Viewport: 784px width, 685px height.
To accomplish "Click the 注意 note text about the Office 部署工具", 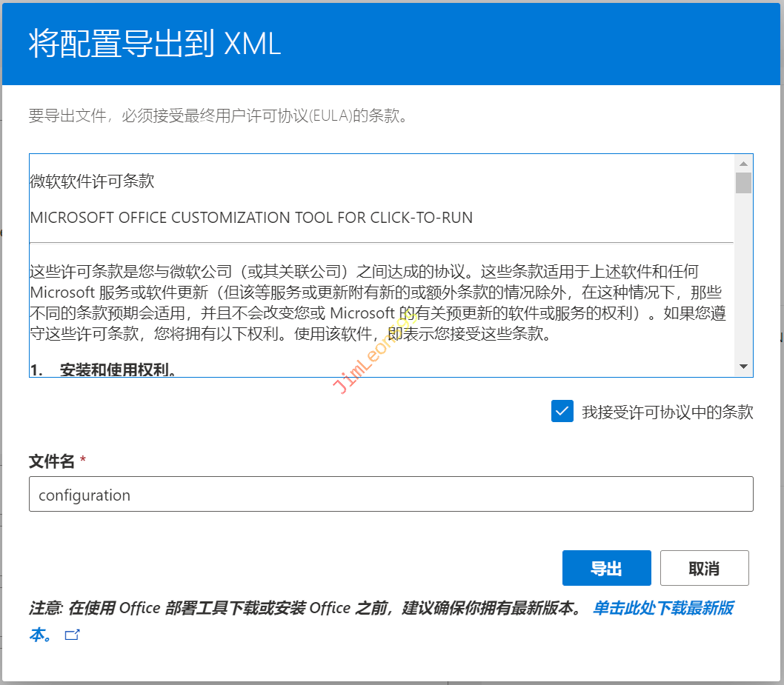I will pyautogui.click(x=304, y=609).
